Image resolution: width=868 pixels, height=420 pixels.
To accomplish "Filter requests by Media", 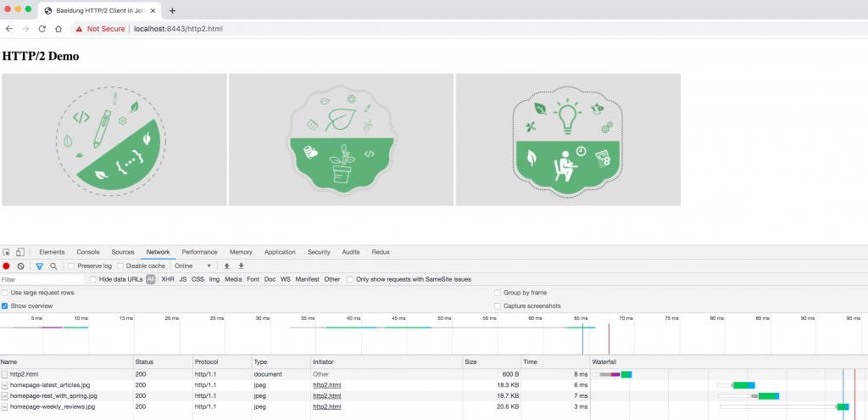I will click(233, 279).
